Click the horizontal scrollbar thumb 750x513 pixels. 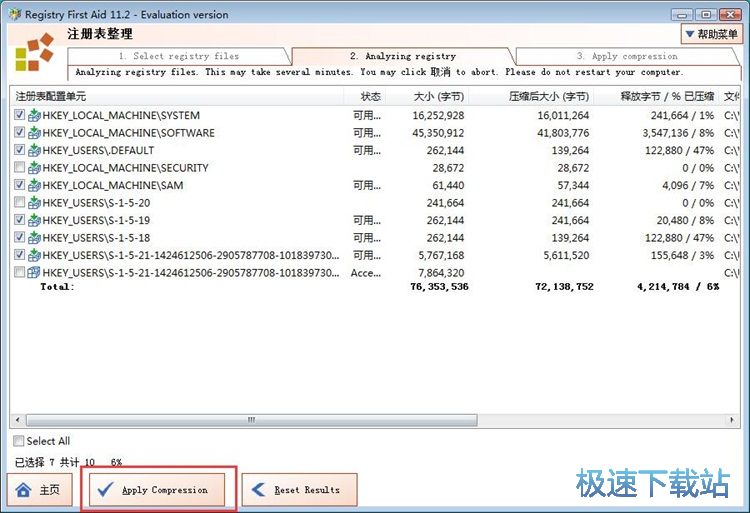252,420
